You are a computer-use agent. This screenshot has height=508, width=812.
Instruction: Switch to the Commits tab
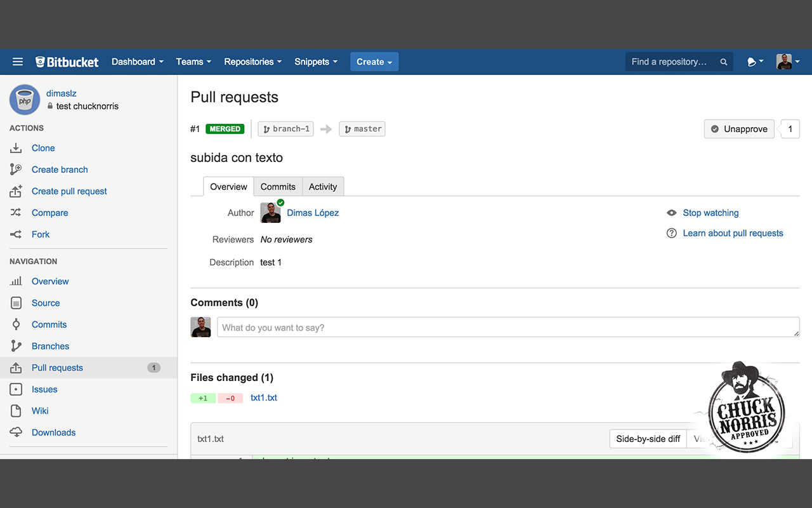(x=278, y=186)
